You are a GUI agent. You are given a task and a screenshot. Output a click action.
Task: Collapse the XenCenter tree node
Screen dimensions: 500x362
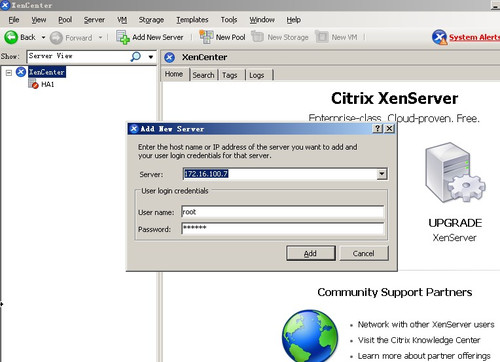click(9, 72)
